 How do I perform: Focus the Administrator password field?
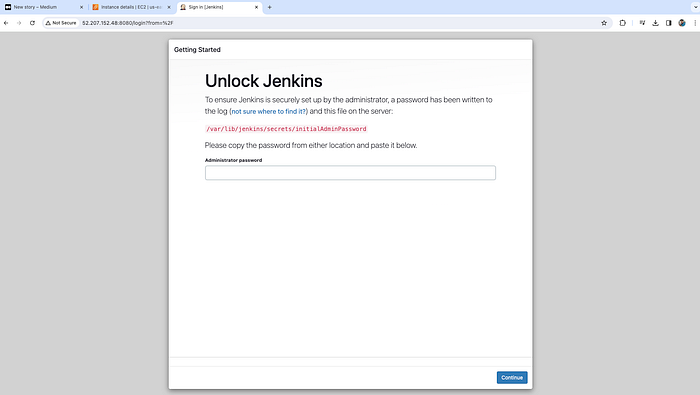tap(350, 173)
